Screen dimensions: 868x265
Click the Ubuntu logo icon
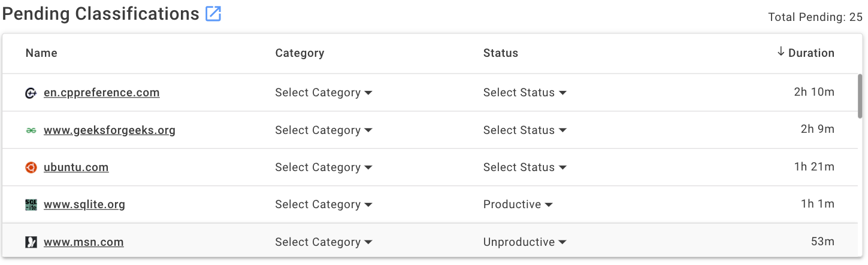31,167
